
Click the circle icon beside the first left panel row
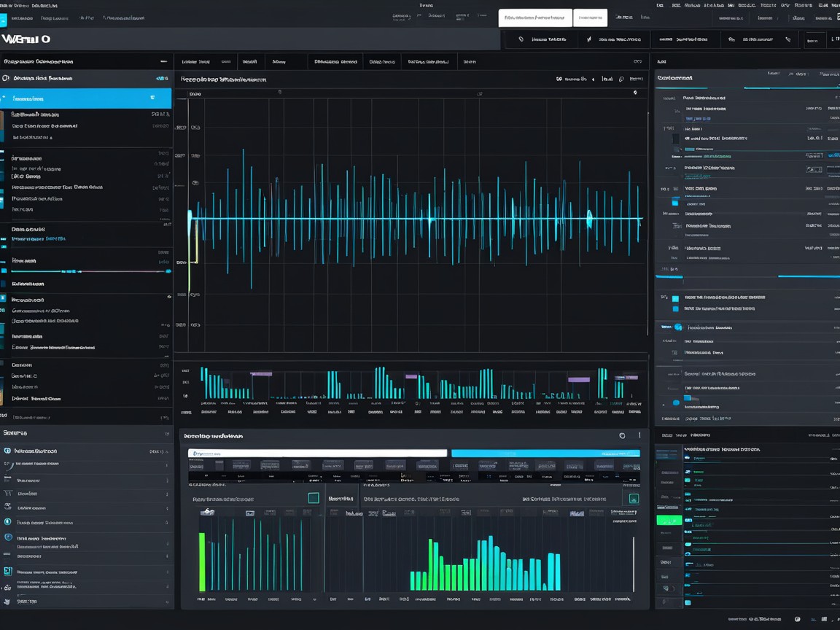(6, 78)
